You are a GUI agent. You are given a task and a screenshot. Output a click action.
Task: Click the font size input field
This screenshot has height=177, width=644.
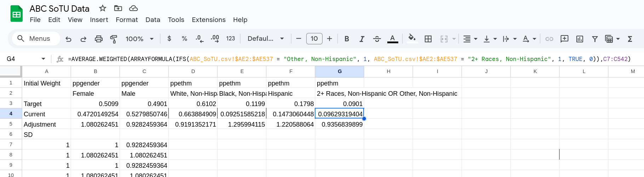pyautogui.click(x=314, y=39)
